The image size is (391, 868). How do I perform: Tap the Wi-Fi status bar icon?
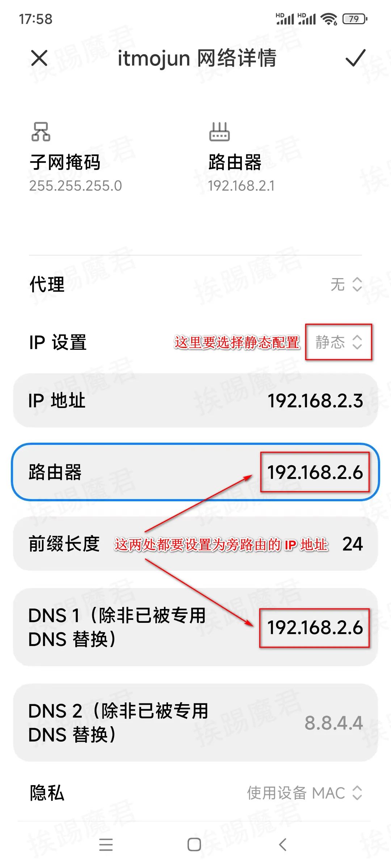(x=329, y=19)
